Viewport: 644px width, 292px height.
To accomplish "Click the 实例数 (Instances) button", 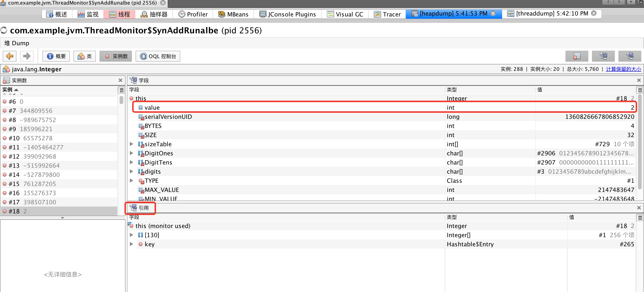I will 116,56.
